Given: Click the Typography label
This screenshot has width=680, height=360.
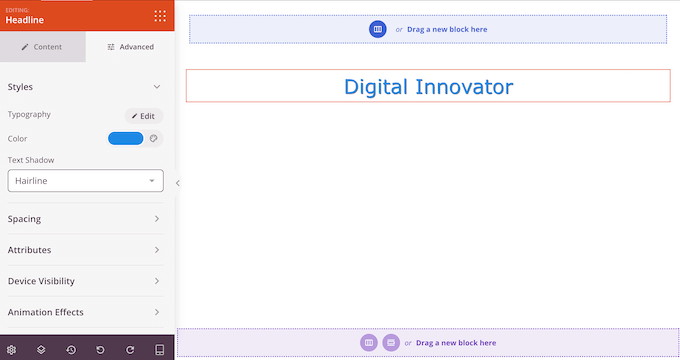Looking at the screenshot, I should point(29,115).
